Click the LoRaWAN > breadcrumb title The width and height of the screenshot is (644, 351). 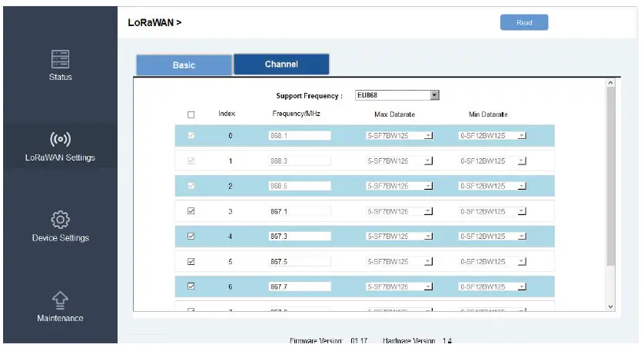[x=154, y=22]
